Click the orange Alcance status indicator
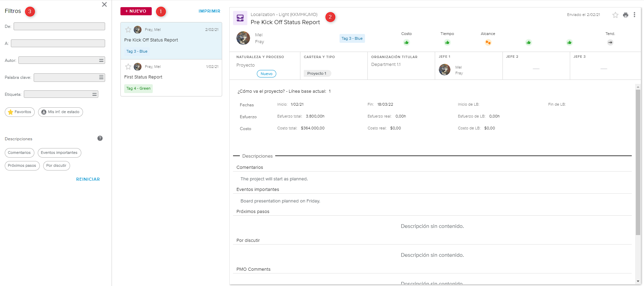Viewport: 644px width, 286px height. pos(488,42)
